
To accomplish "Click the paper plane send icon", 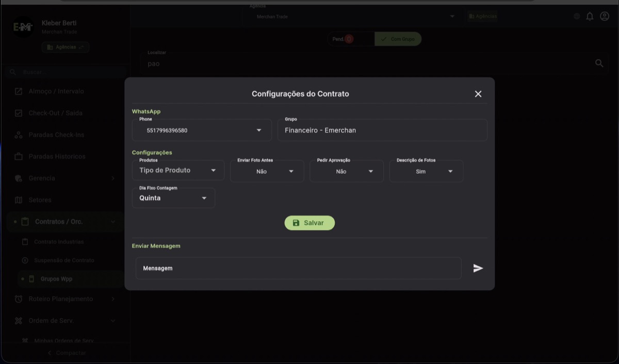I will (x=478, y=268).
